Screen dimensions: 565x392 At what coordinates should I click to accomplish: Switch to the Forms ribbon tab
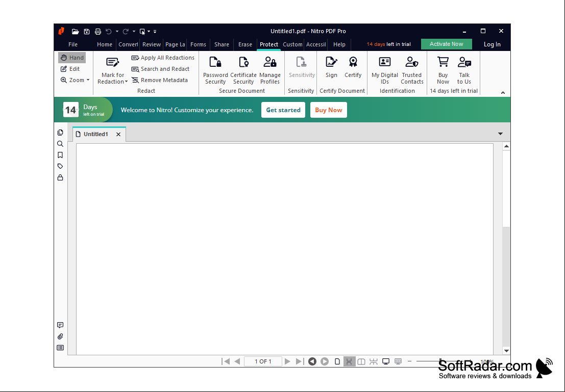tap(198, 44)
